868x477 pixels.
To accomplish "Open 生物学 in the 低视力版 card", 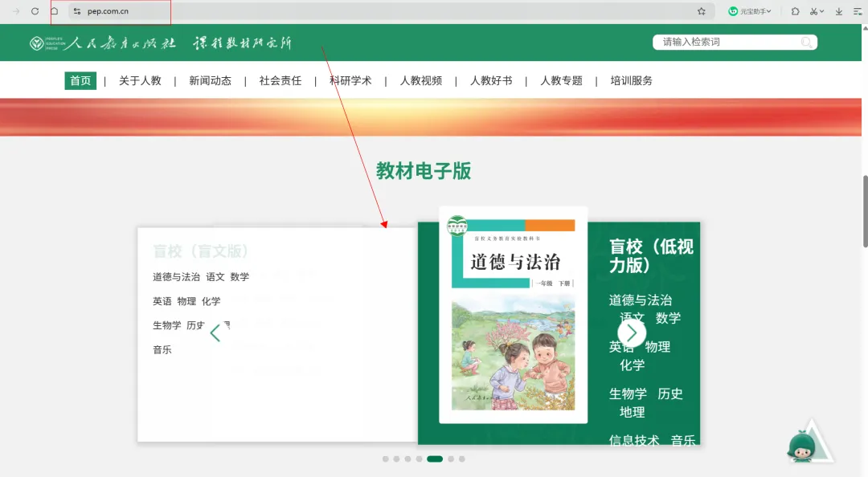I will pos(628,394).
